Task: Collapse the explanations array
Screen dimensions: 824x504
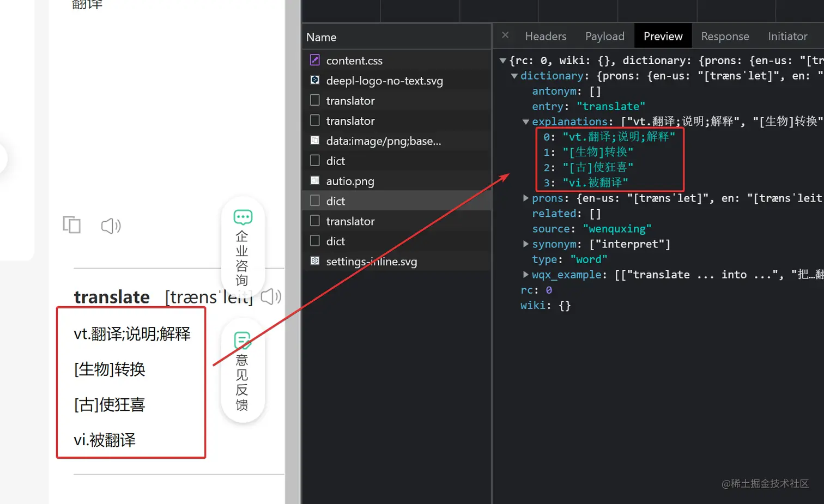Action: [526, 122]
